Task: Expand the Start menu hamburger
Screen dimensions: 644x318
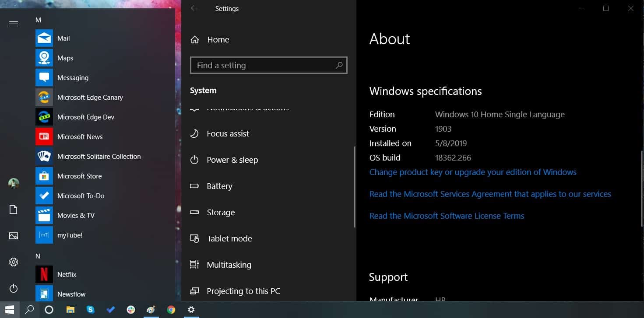Action: (x=14, y=24)
